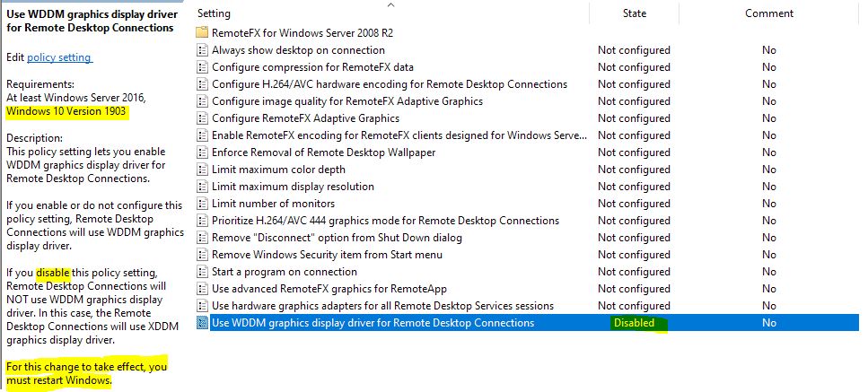Click the icon of the highlighted WDDM graphics driver policy
Screen dimensions: 868x392
pyautogui.click(x=203, y=323)
